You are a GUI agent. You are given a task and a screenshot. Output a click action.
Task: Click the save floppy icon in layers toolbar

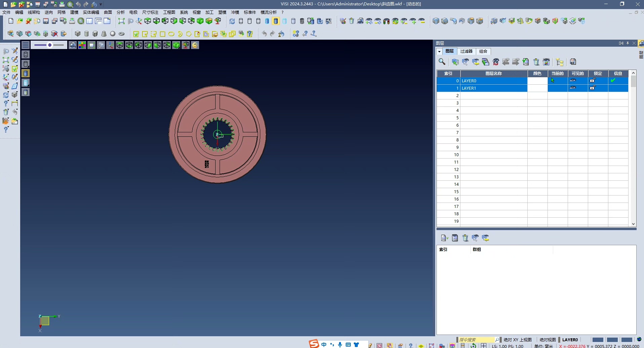click(x=573, y=62)
